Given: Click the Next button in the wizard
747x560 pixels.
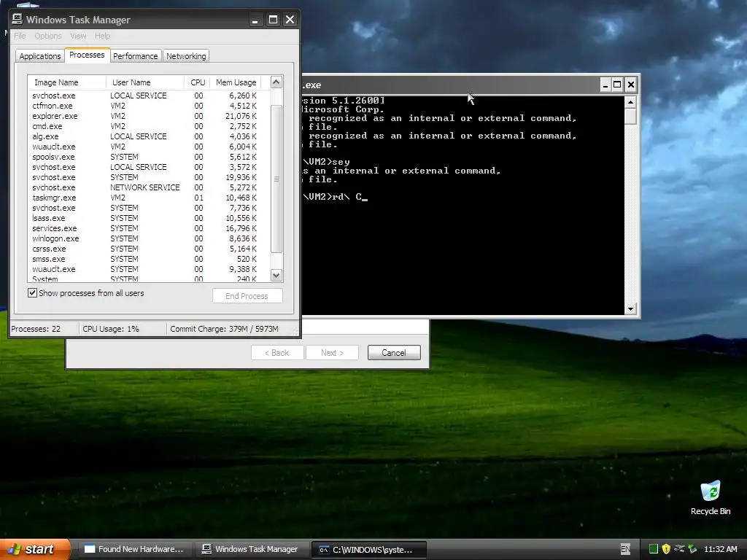Looking at the screenshot, I should point(332,353).
